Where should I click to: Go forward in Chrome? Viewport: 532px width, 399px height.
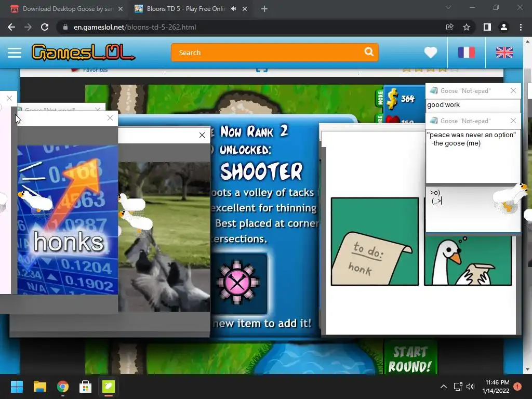tap(28, 27)
